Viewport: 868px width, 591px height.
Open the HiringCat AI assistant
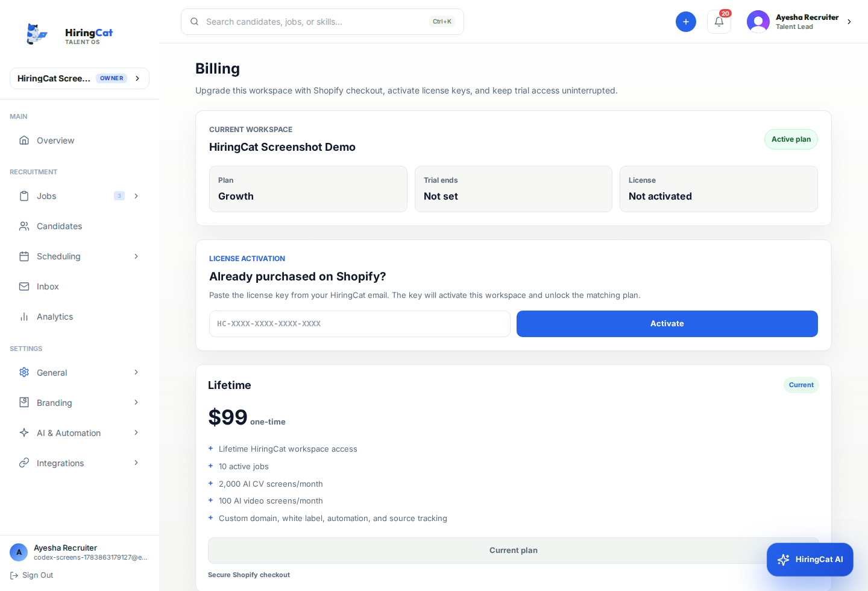coord(810,560)
